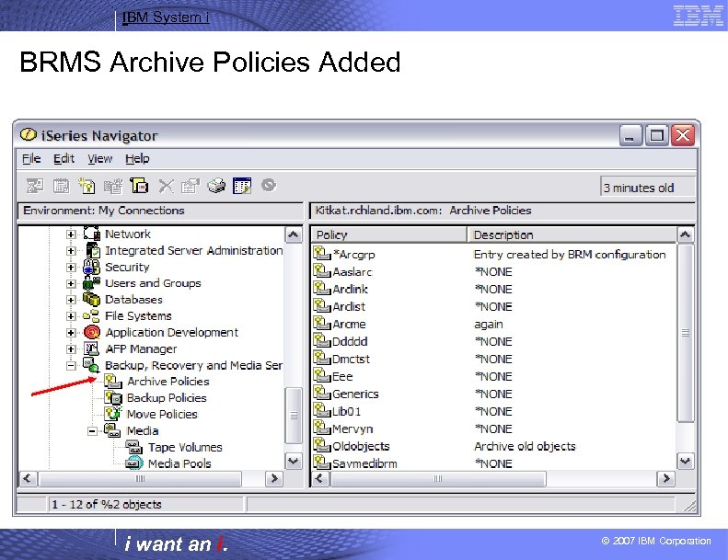Click the printer toolbar icon
This screenshot has width=728, height=560.
[x=216, y=186]
